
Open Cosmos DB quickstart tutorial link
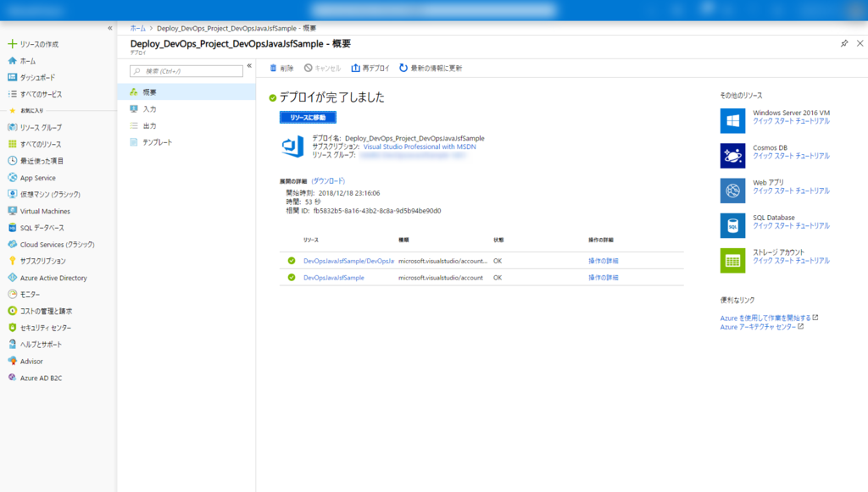(x=791, y=156)
